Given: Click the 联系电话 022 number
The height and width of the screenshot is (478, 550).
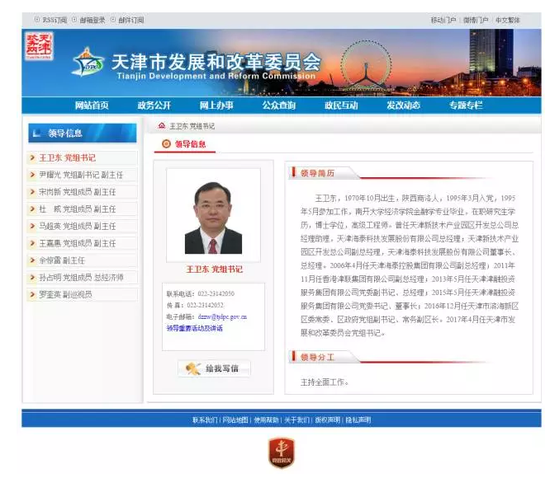Looking at the screenshot, I should tap(216, 294).
